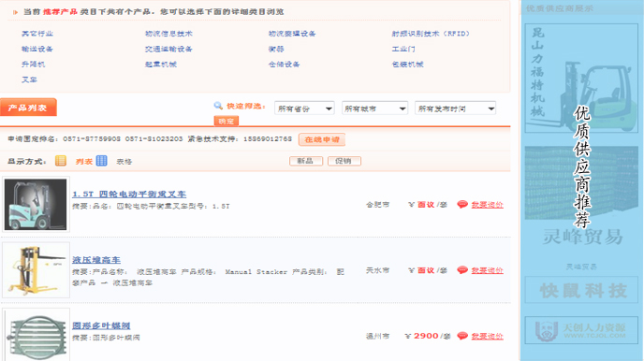This screenshot has height=361, width=644.
Task: Click the 天创人力资源 supplier banner
Action: pos(581,330)
